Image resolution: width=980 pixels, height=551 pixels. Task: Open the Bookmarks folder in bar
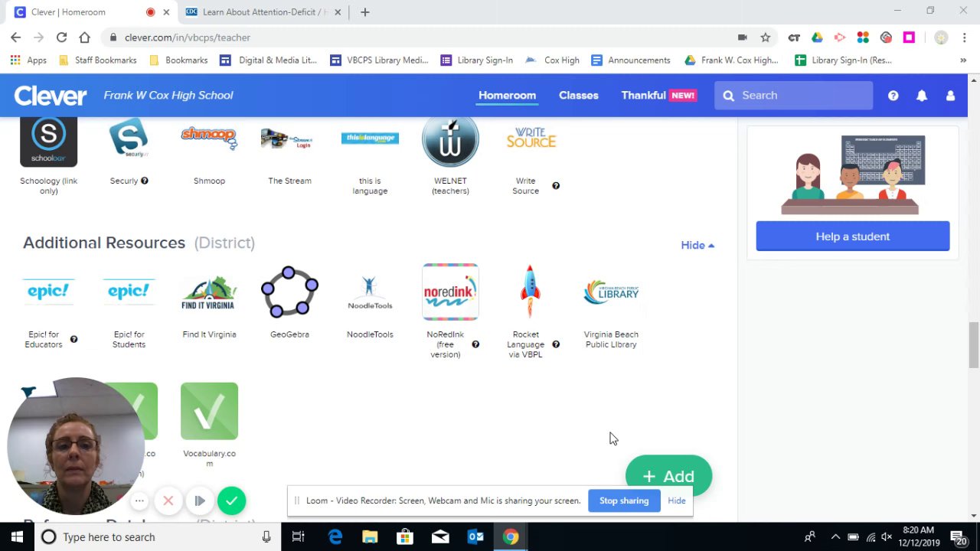coord(178,60)
